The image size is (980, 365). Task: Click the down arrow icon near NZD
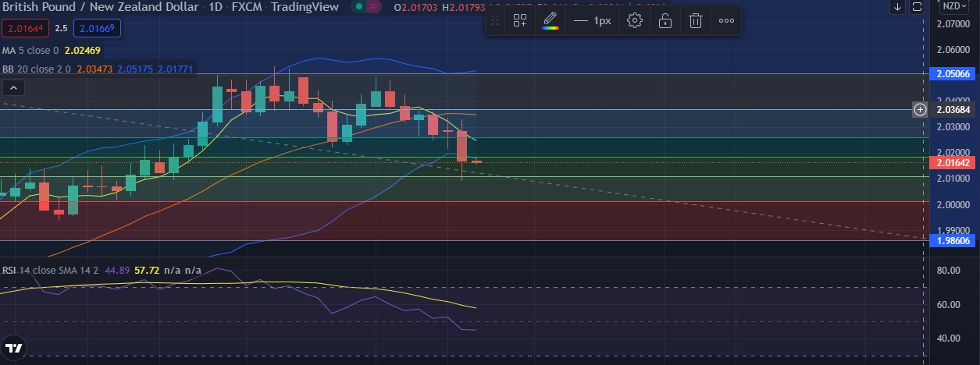click(x=898, y=7)
